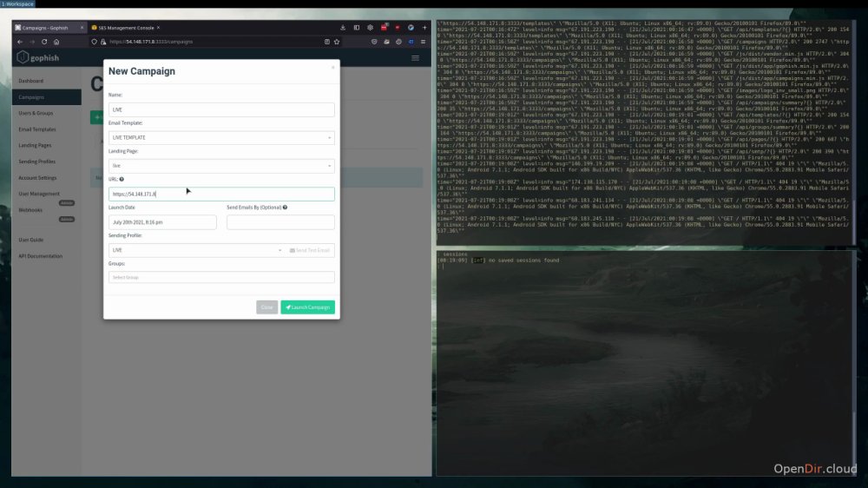Click the Workspace label in top bar
This screenshot has width=868, height=488.
[17, 3]
